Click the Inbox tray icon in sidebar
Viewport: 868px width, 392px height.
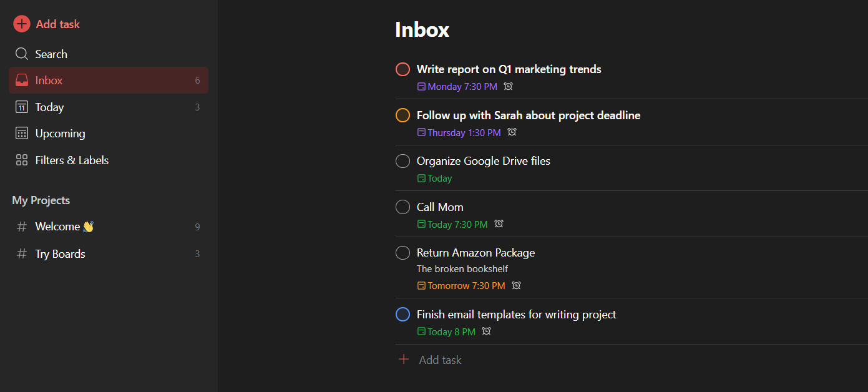pos(22,80)
